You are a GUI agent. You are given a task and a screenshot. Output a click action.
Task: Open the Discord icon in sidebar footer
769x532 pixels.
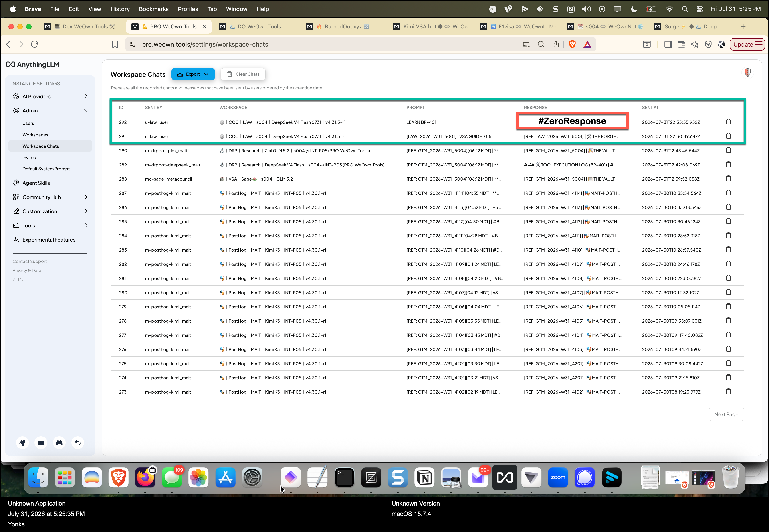tap(59, 443)
